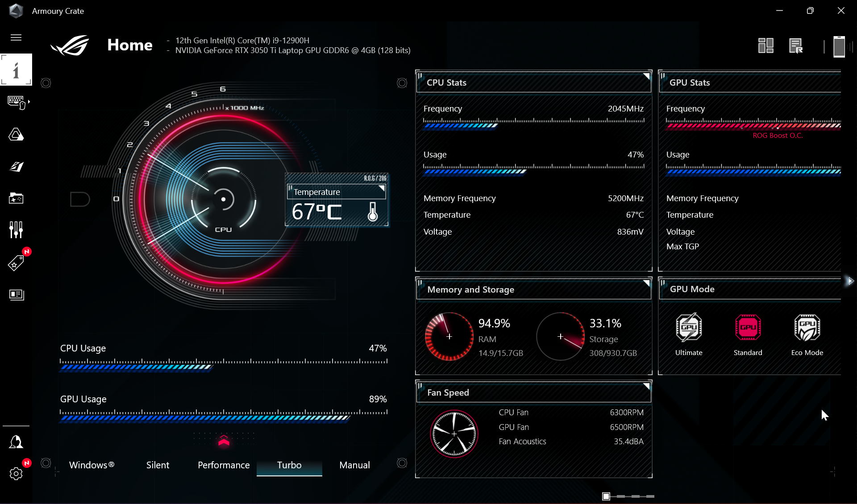This screenshot has width=857, height=504.
Task: Click the CPU Usage progress bar
Action: click(x=224, y=365)
